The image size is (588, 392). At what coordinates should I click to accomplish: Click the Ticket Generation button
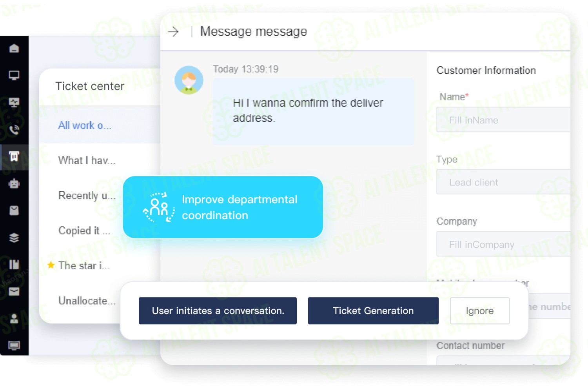[x=373, y=311]
